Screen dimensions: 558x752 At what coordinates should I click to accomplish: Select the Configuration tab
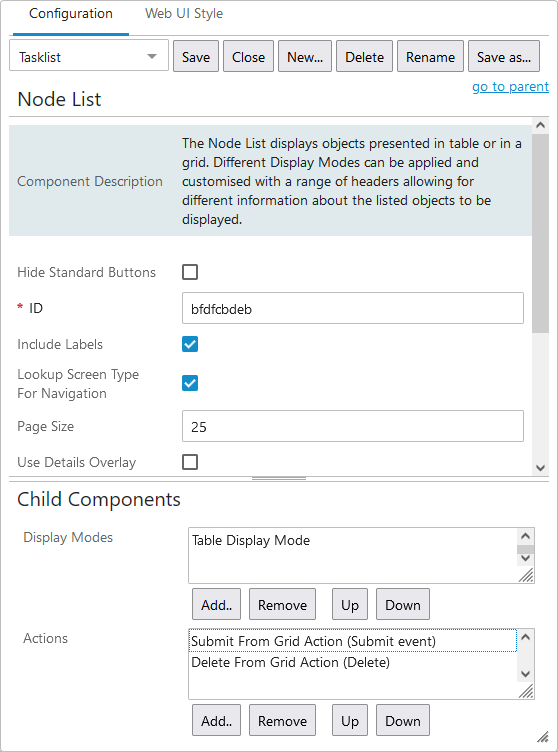tap(71, 13)
